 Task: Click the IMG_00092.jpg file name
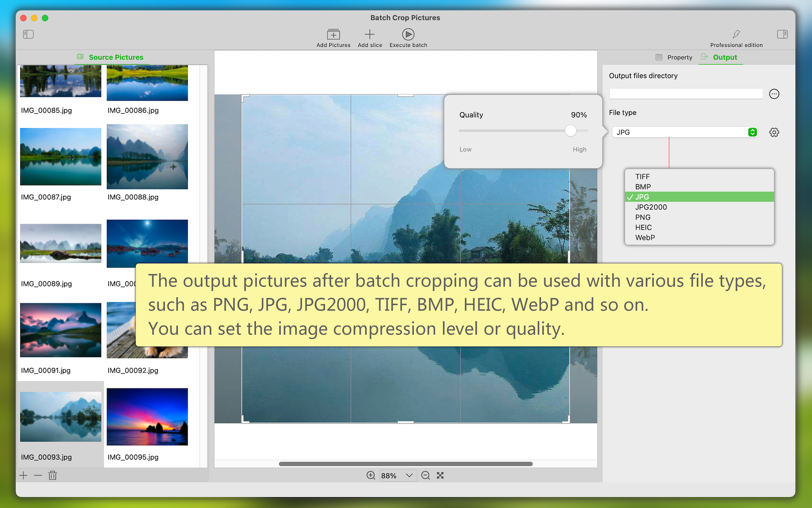click(x=133, y=370)
